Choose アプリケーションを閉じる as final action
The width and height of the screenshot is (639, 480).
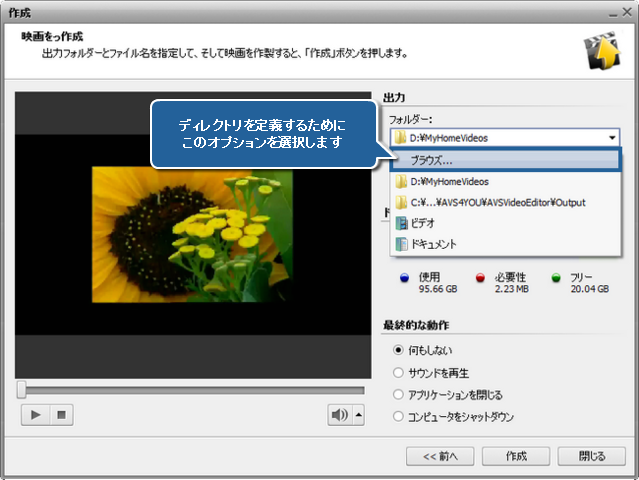[399, 395]
